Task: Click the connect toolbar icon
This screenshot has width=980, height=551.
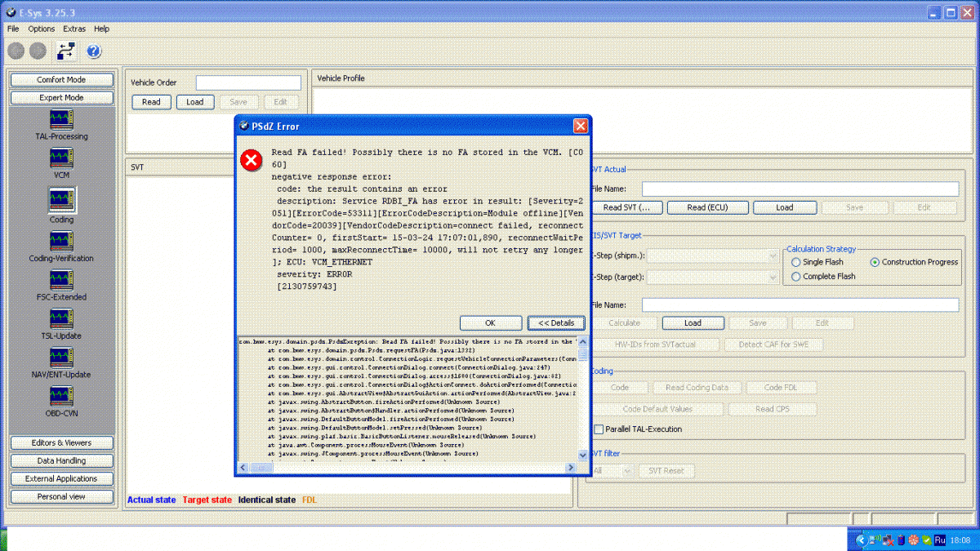Action: point(66,51)
